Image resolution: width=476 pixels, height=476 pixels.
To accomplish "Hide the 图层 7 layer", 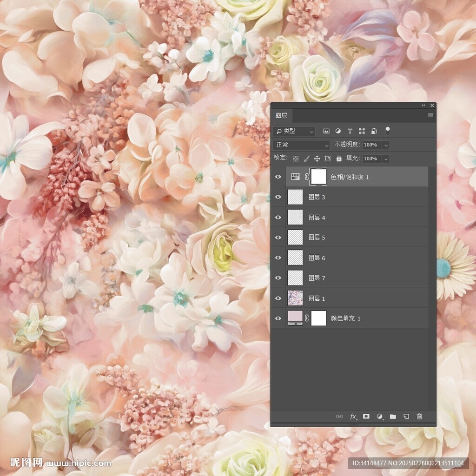I will pos(278,278).
